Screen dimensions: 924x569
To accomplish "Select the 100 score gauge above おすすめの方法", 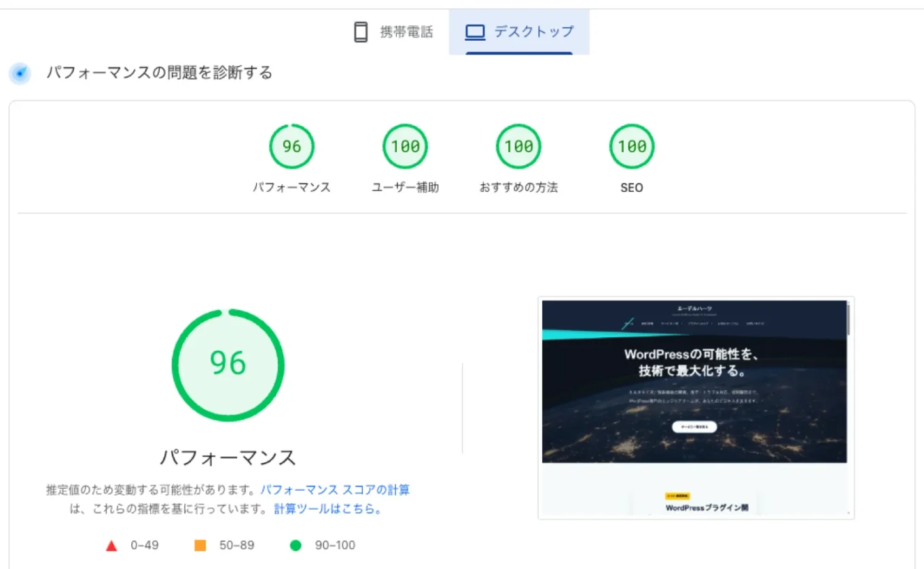I will click(x=518, y=146).
